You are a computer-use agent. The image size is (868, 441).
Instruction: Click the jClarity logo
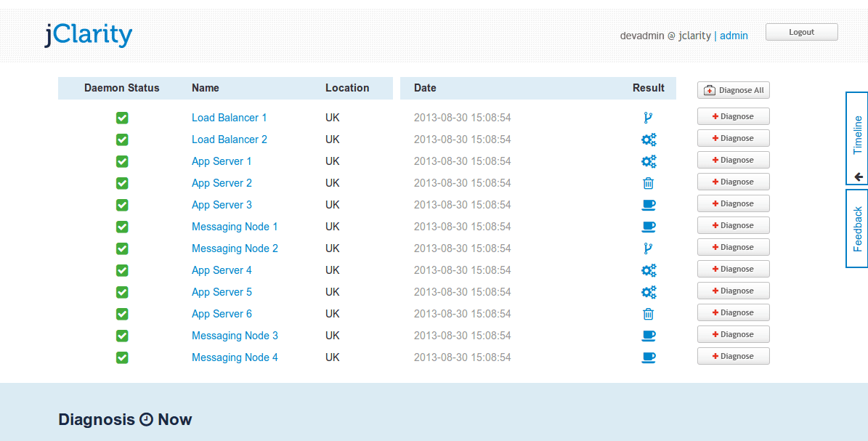click(x=89, y=35)
